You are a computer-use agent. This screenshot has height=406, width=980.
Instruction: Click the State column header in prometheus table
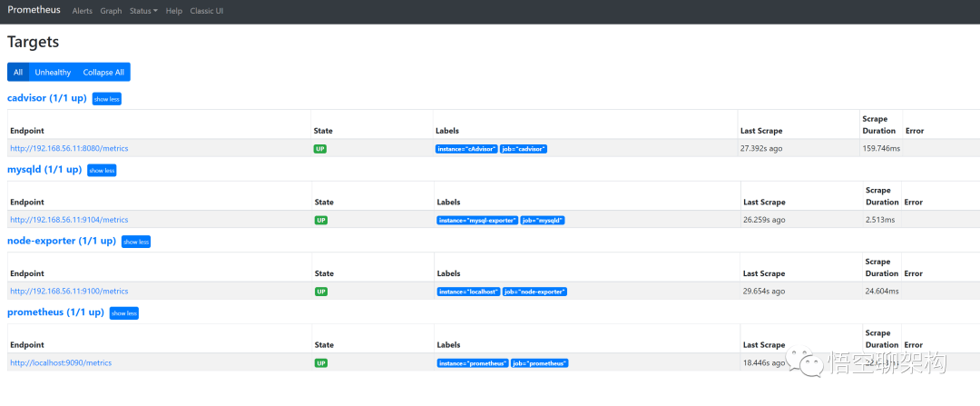324,345
